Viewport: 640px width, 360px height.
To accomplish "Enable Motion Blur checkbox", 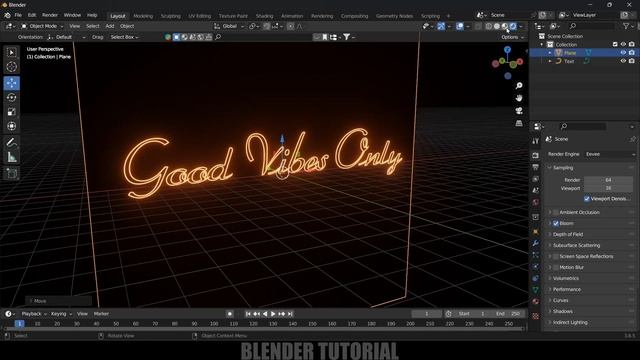I will (556, 267).
